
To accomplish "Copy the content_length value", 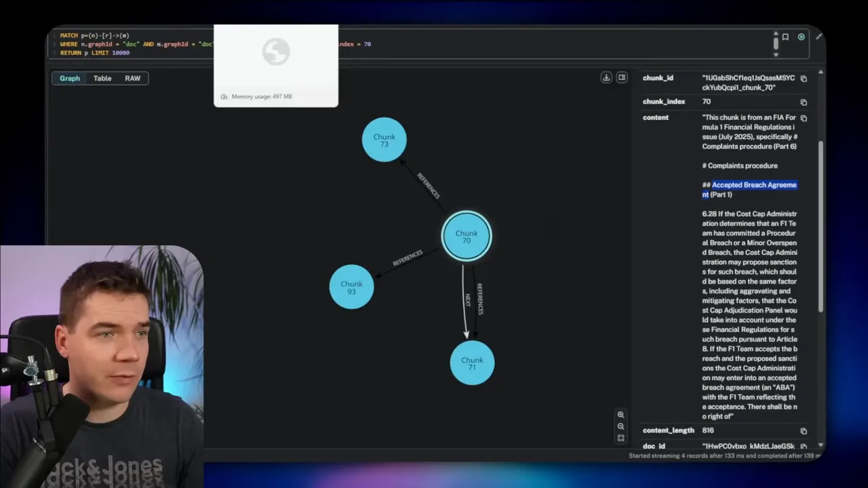I will click(x=804, y=430).
